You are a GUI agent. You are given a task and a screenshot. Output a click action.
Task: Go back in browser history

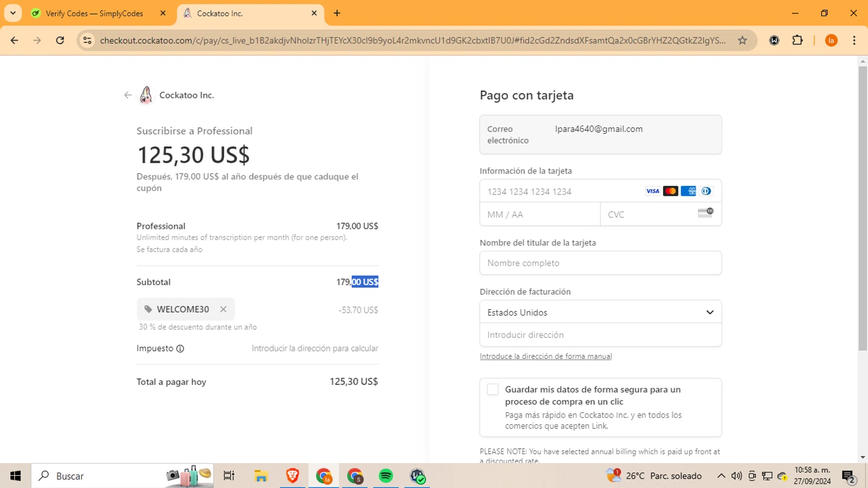tap(14, 41)
